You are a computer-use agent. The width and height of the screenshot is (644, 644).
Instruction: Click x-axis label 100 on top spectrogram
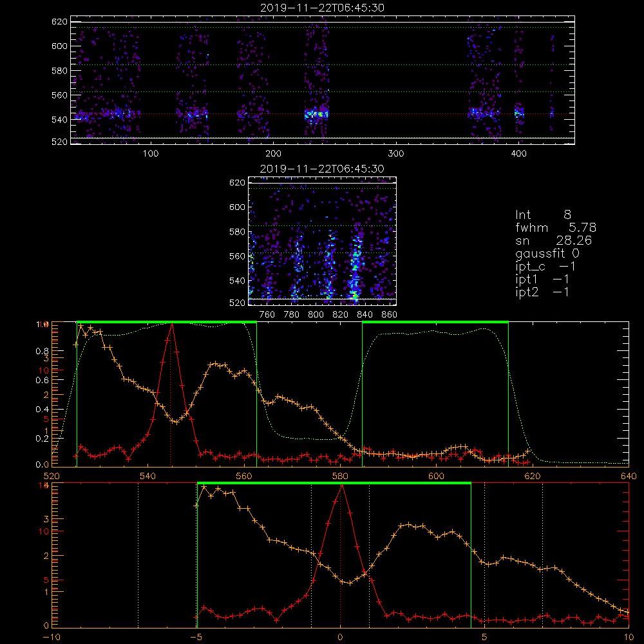tap(151, 154)
